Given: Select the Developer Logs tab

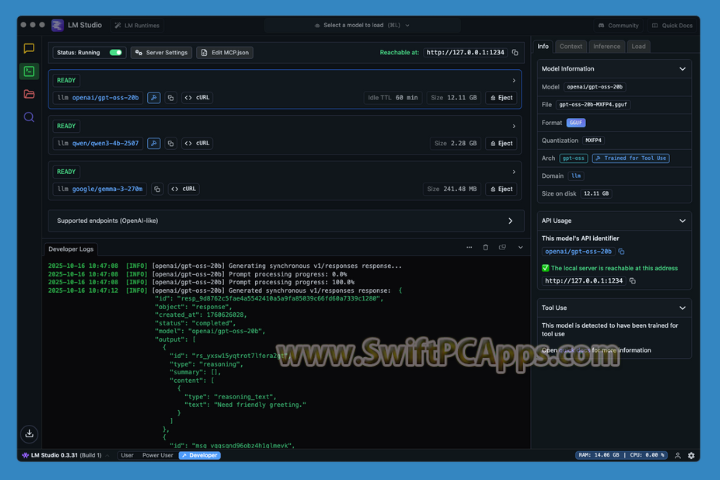Looking at the screenshot, I should click(x=71, y=249).
